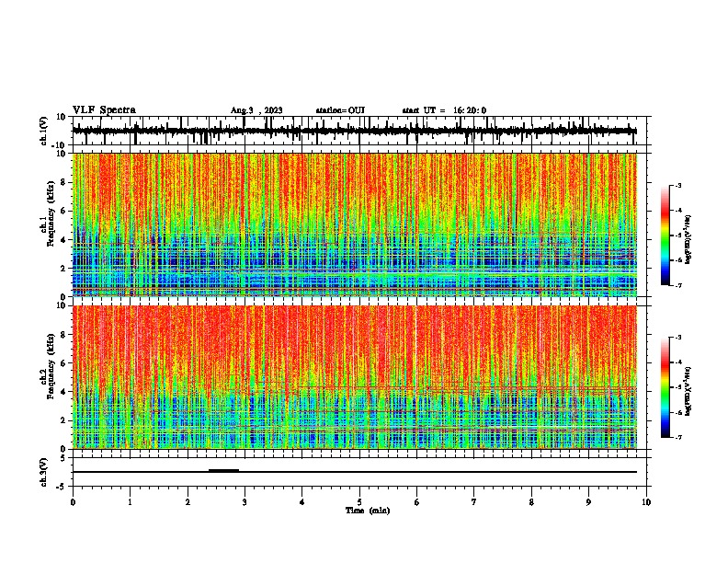Select the "Aug.3 , 2023" date label

click(256, 110)
